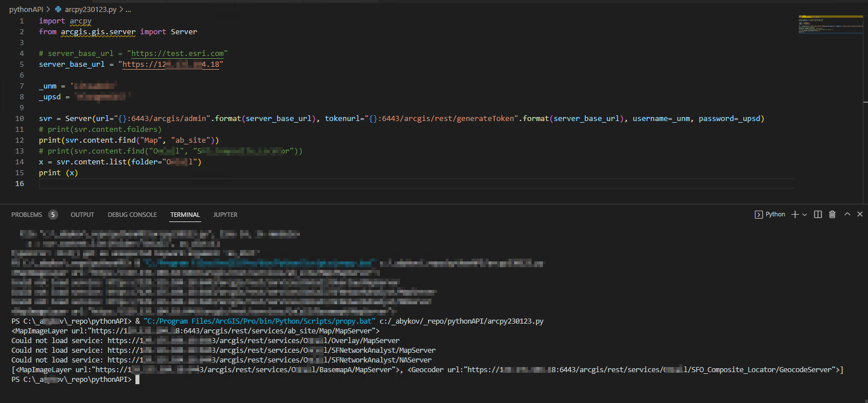This screenshot has height=403, width=868.
Task: Click the SFNetworkAnalyst/NAServer error line
Action: 222,360
